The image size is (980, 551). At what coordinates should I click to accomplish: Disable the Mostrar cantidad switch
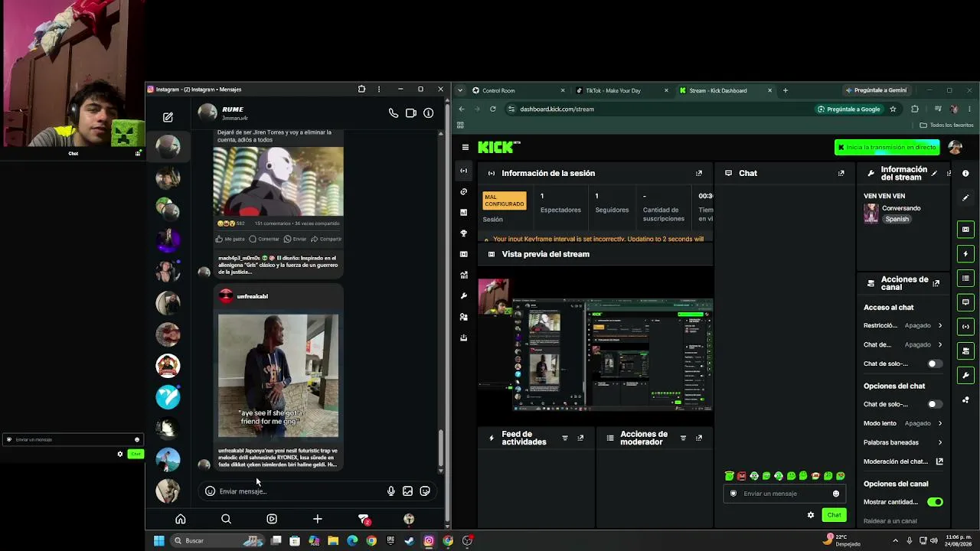pyautogui.click(x=935, y=502)
